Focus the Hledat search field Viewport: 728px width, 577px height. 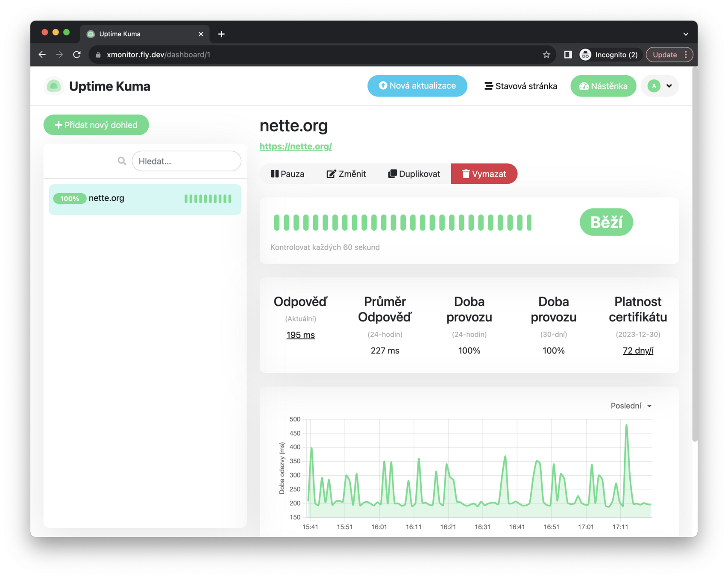186,161
